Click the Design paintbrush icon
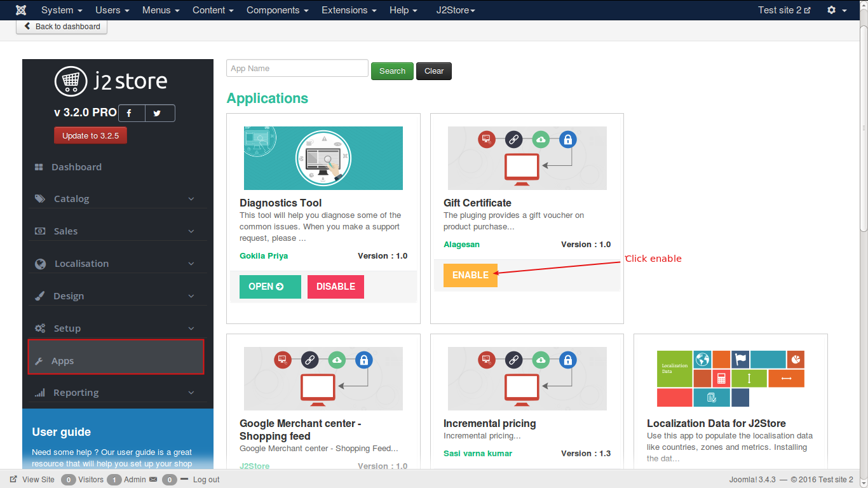This screenshot has height=488, width=868. (39, 296)
